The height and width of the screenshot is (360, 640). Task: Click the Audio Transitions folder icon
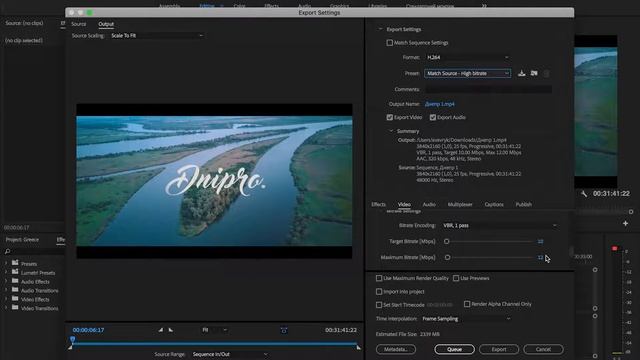coord(15,290)
